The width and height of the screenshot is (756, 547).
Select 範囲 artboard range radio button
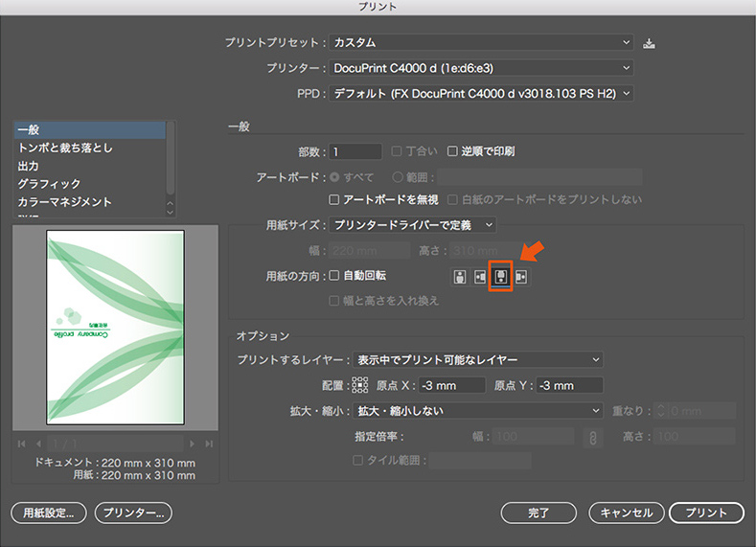point(398,177)
